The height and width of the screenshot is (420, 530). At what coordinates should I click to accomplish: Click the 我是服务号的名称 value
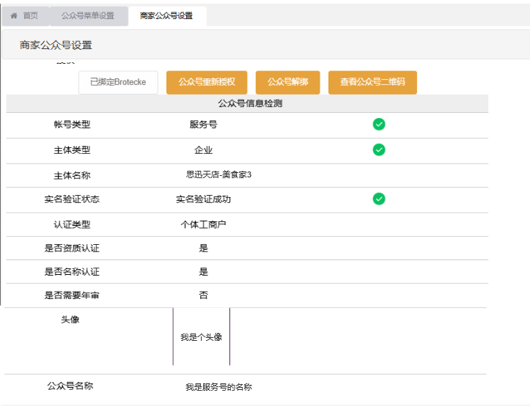(x=218, y=387)
